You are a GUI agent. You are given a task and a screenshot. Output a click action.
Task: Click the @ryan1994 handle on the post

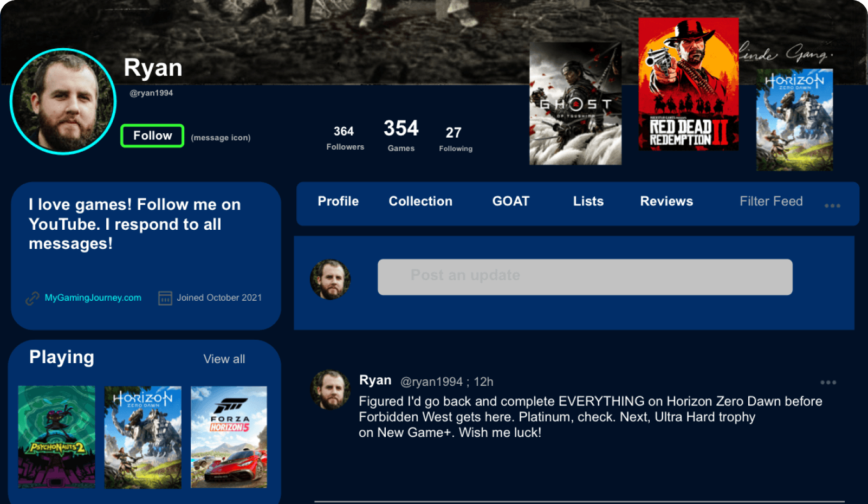coord(431,382)
